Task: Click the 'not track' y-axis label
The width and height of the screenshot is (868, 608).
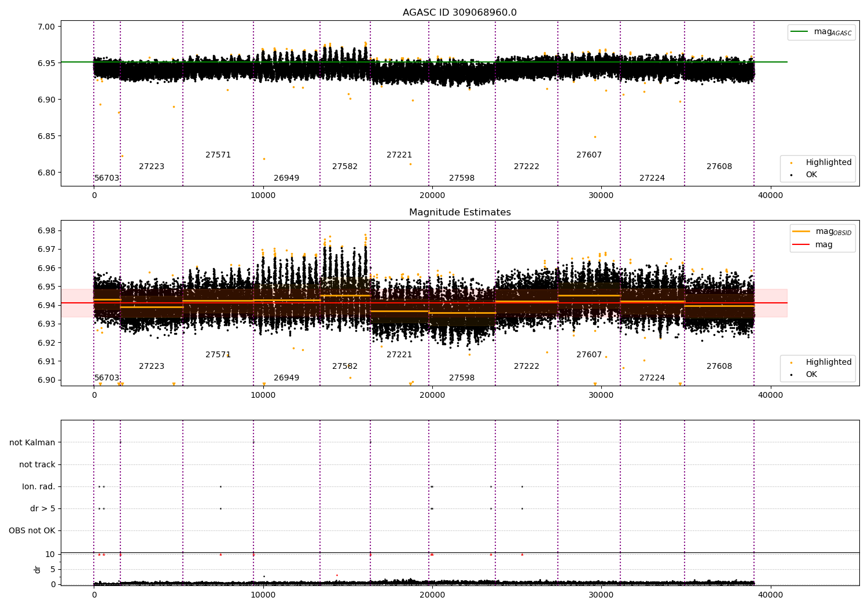Action: (x=37, y=464)
